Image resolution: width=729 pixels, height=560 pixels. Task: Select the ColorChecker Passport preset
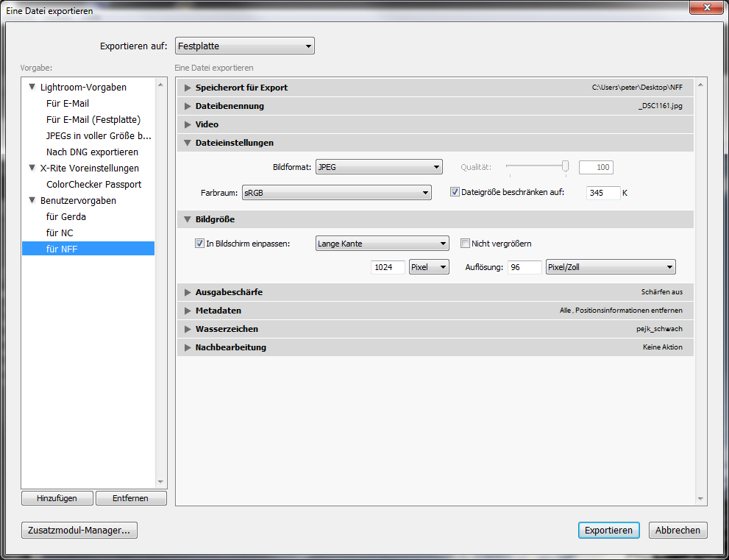pos(94,184)
